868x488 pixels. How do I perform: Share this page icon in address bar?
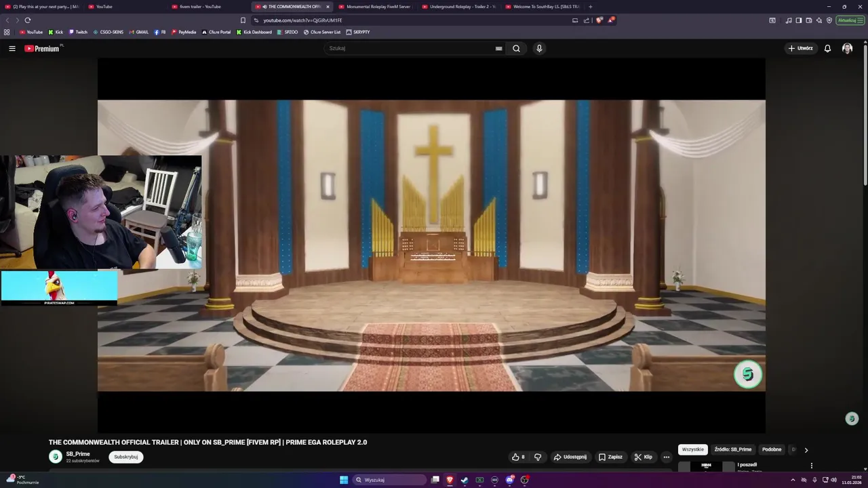[x=587, y=20]
